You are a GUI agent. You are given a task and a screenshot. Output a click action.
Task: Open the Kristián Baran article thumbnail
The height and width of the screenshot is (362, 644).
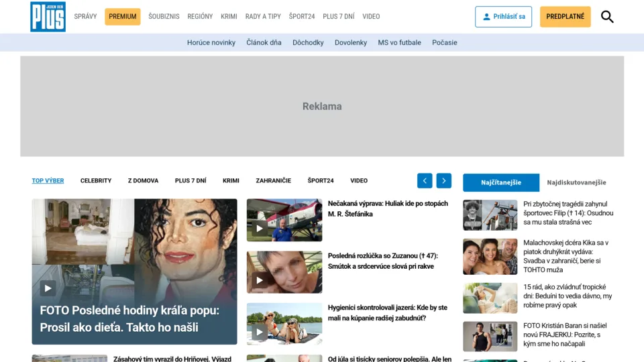pyautogui.click(x=490, y=337)
